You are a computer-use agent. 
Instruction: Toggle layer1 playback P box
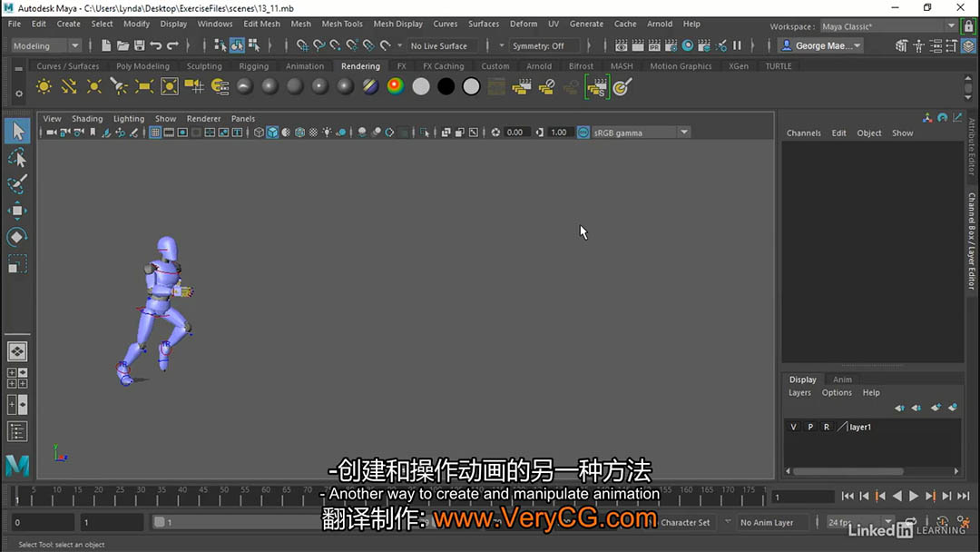[810, 427]
